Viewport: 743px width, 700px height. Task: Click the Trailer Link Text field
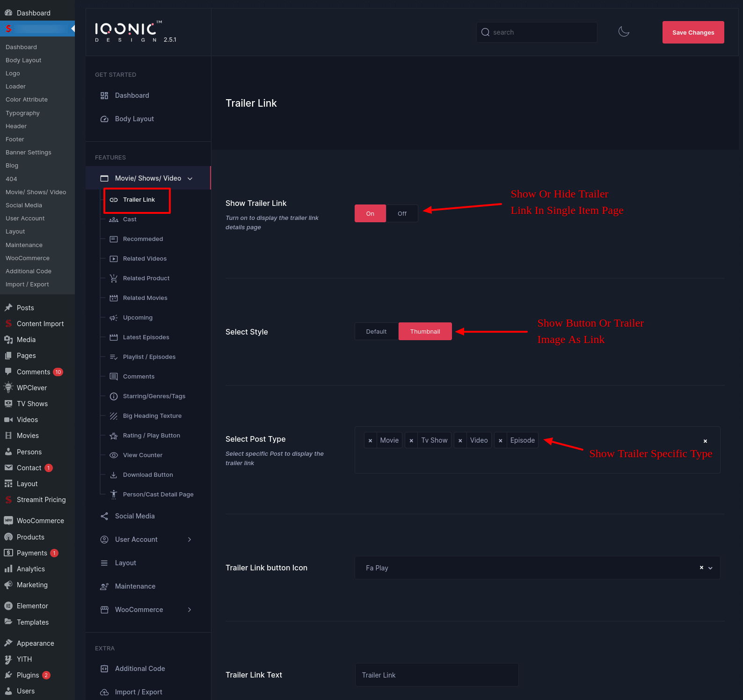click(x=437, y=675)
